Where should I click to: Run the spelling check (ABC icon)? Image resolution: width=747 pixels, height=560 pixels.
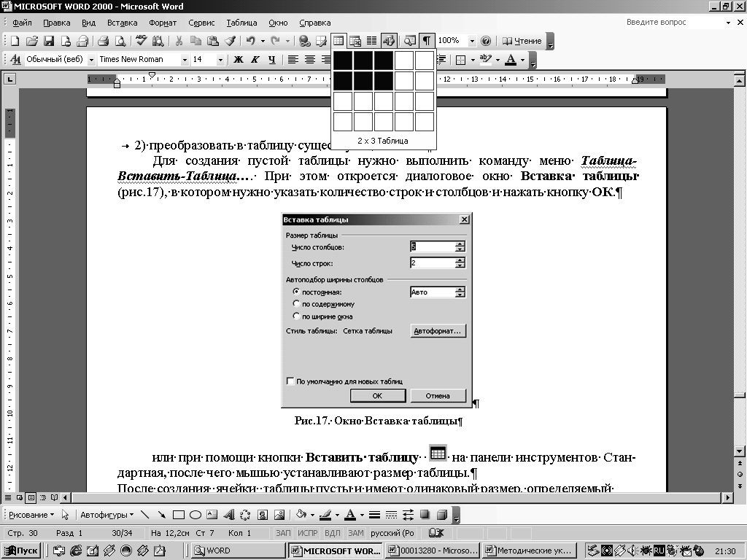tap(141, 41)
